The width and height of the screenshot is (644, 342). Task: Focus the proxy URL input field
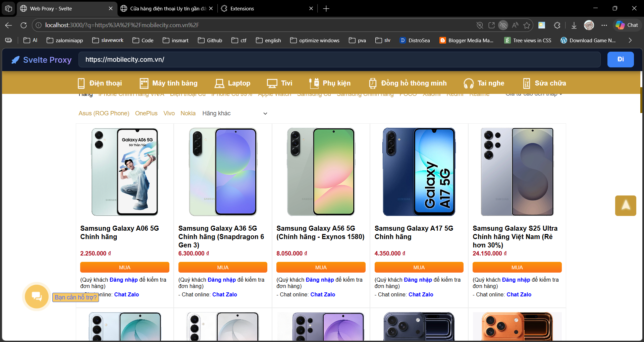[x=339, y=60]
